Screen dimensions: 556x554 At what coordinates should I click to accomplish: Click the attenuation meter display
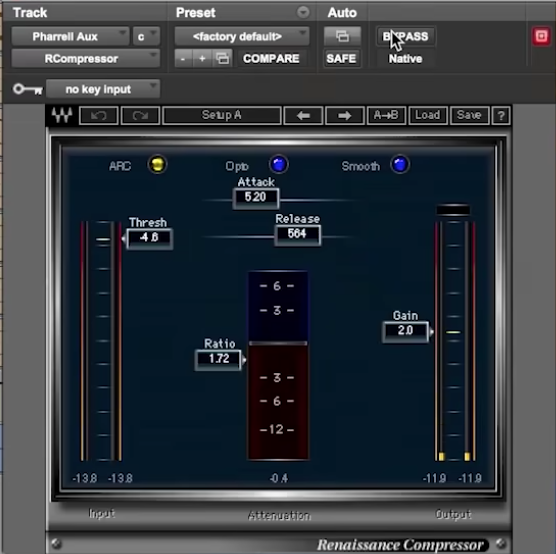click(278, 366)
